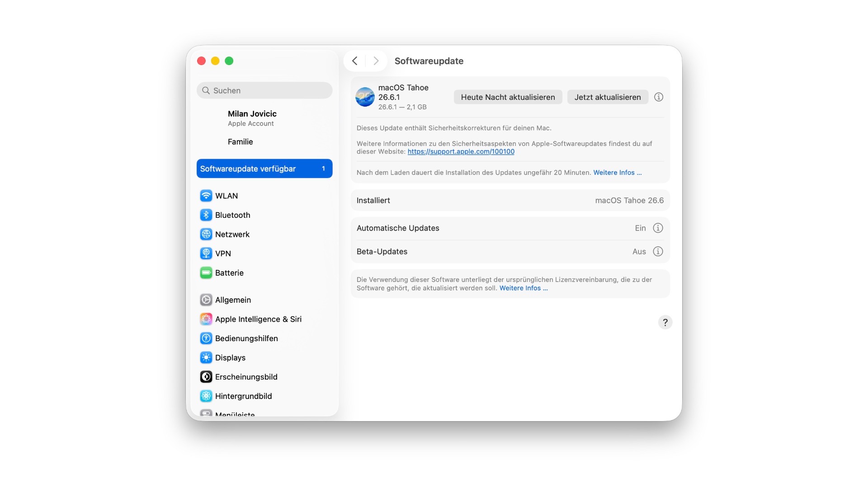Select Allgemein label in sidebar
This screenshot has width=868, height=488.
pyautogui.click(x=233, y=300)
